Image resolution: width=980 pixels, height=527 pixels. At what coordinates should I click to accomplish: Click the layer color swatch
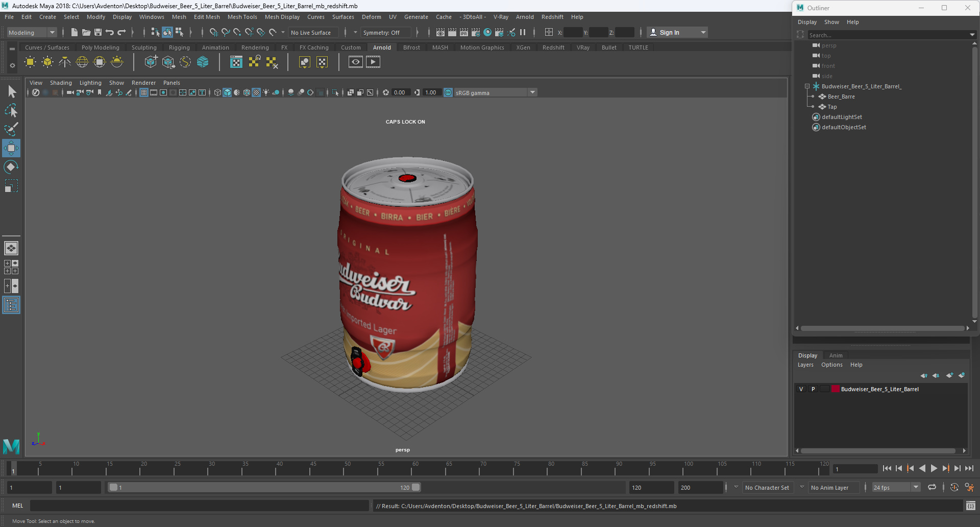pos(836,389)
